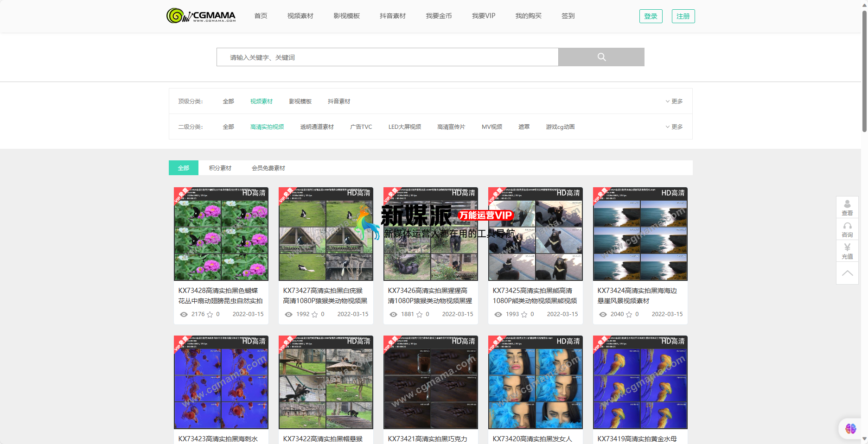Open the 我的购买 nav item

[x=529, y=16]
